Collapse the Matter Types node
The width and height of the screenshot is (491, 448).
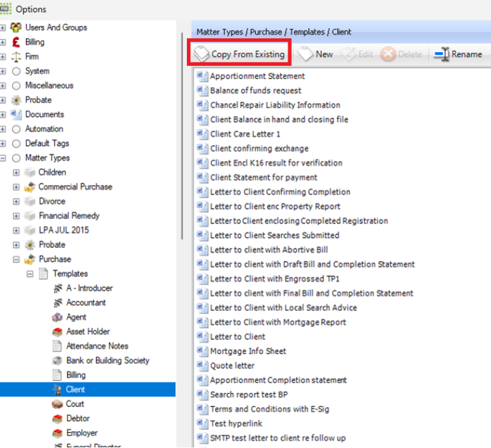tap(3, 158)
